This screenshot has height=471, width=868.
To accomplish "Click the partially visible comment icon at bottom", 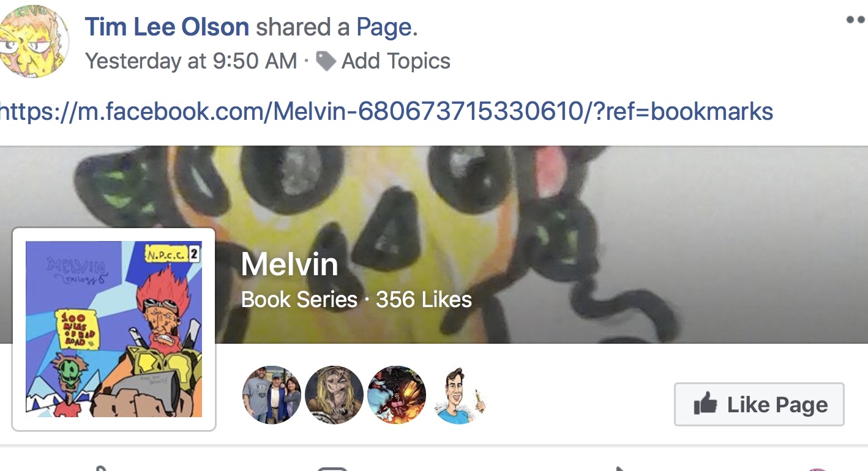I will (x=332, y=468).
